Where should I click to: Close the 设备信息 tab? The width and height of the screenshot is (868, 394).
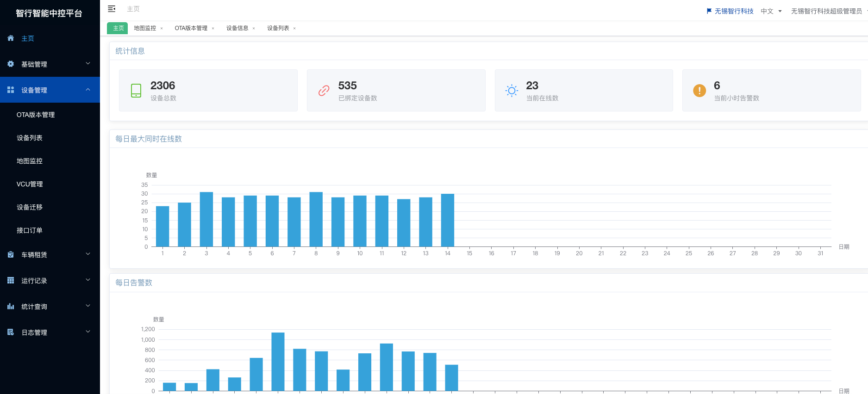coord(254,29)
